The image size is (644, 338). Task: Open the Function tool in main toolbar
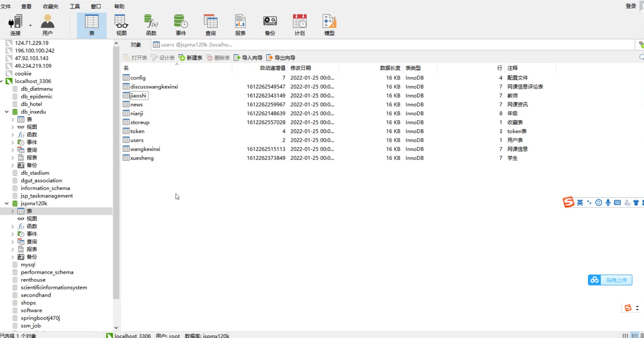pos(151,25)
